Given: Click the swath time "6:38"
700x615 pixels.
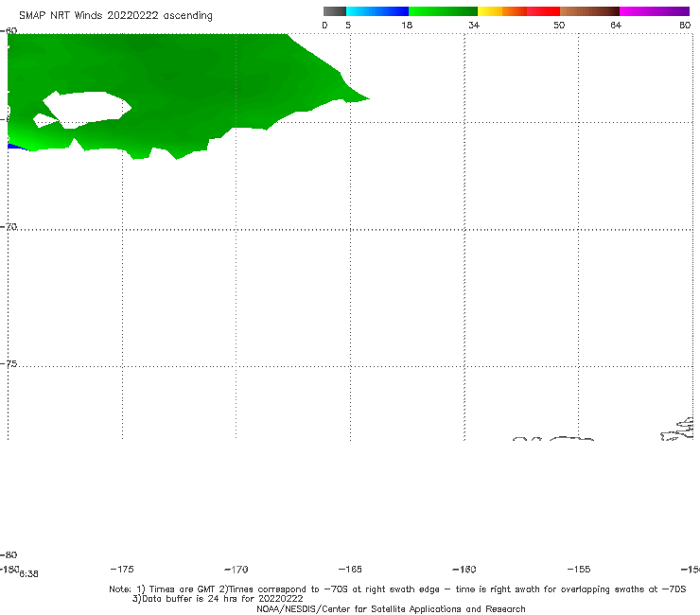Looking at the screenshot, I should tap(28, 574).
